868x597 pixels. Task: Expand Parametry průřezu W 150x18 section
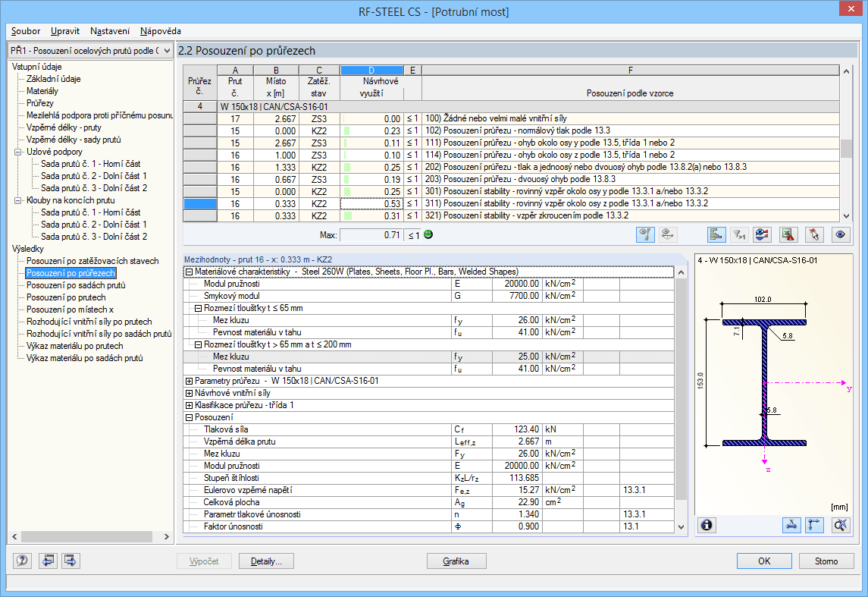(x=189, y=381)
